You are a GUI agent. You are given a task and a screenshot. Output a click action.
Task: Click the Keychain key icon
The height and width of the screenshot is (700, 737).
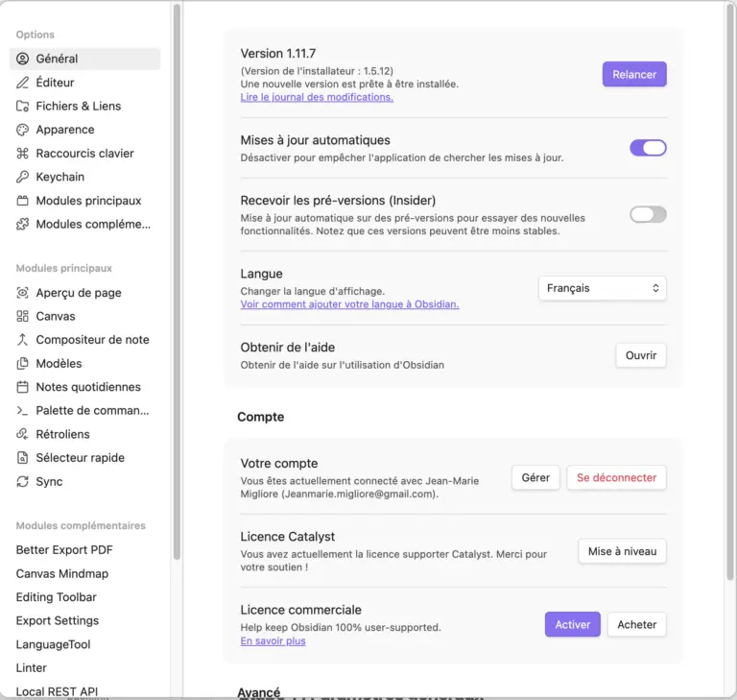pos(23,177)
